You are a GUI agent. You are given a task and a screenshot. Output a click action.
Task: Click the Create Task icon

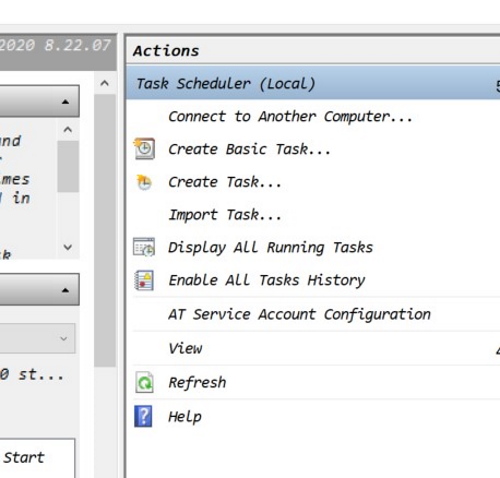point(144,182)
